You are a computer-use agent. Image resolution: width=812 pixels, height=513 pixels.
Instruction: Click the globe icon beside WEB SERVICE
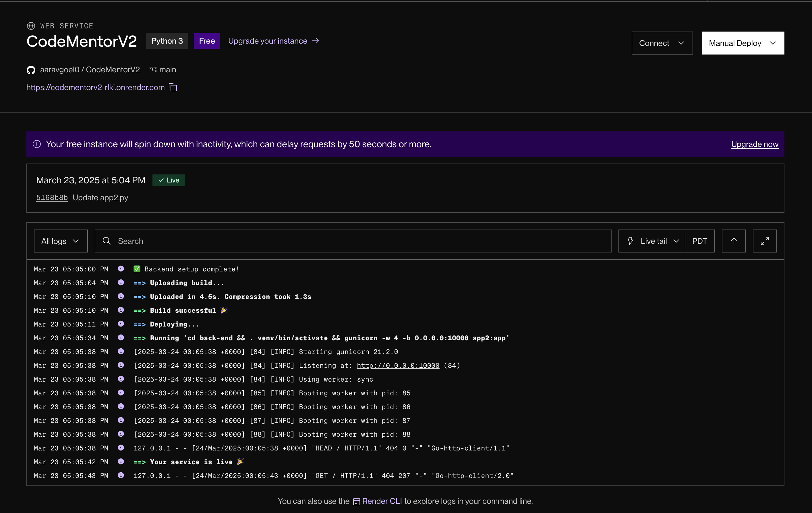click(31, 26)
